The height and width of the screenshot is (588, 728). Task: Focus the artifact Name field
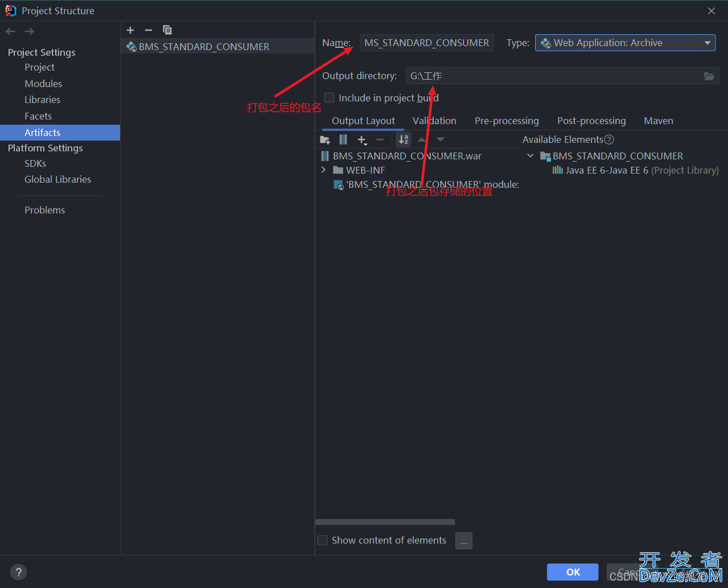(426, 43)
